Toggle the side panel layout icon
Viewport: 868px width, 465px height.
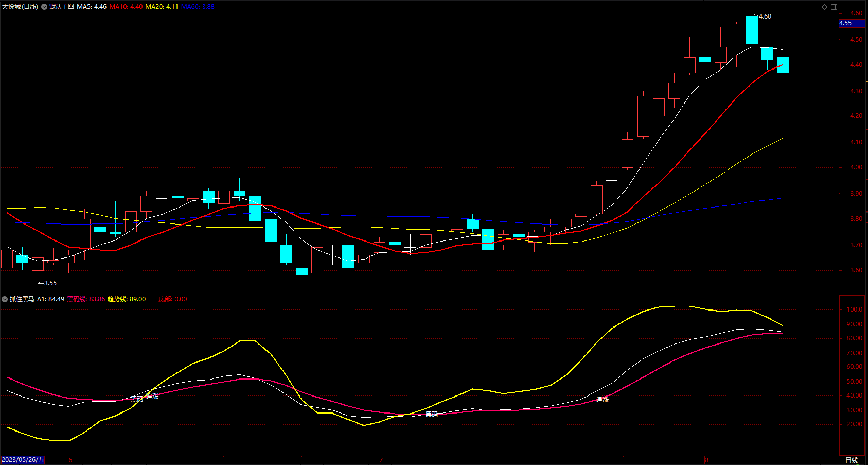pos(834,7)
